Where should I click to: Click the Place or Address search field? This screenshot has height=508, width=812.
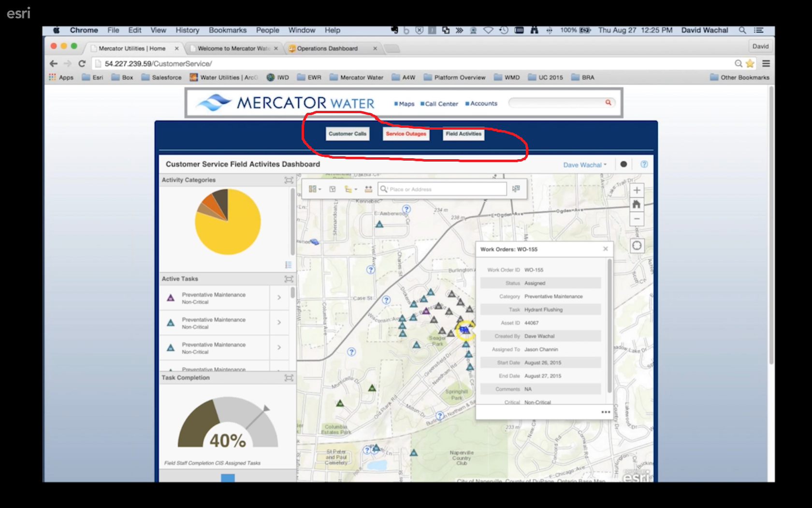[x=442, y=189]
